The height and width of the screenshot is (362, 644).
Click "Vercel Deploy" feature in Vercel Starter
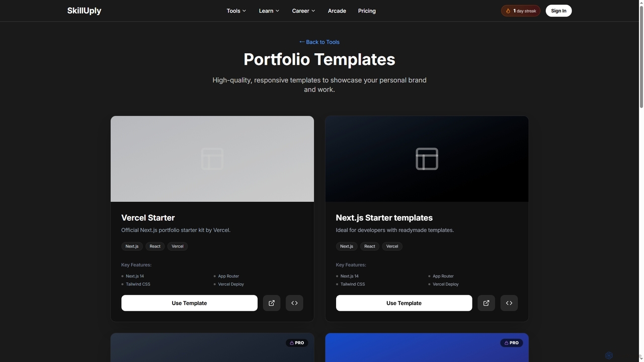pyautogui.click(x=231, y=284)
